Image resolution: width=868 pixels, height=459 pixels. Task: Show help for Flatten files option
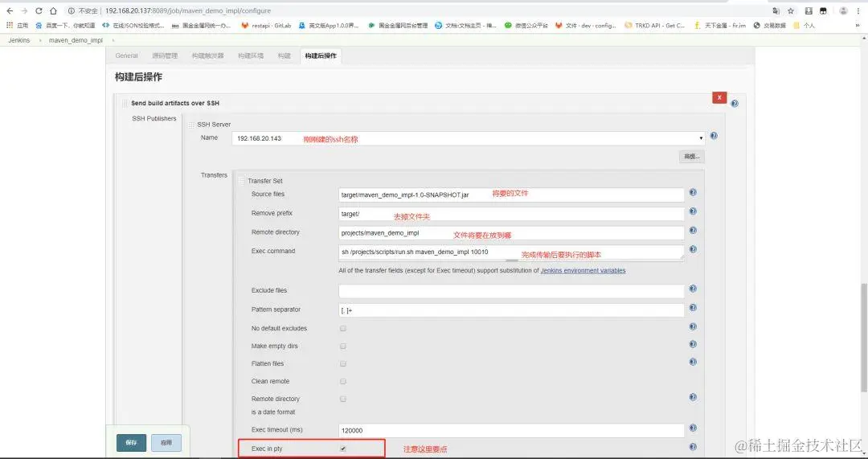[x=693, y=362]
